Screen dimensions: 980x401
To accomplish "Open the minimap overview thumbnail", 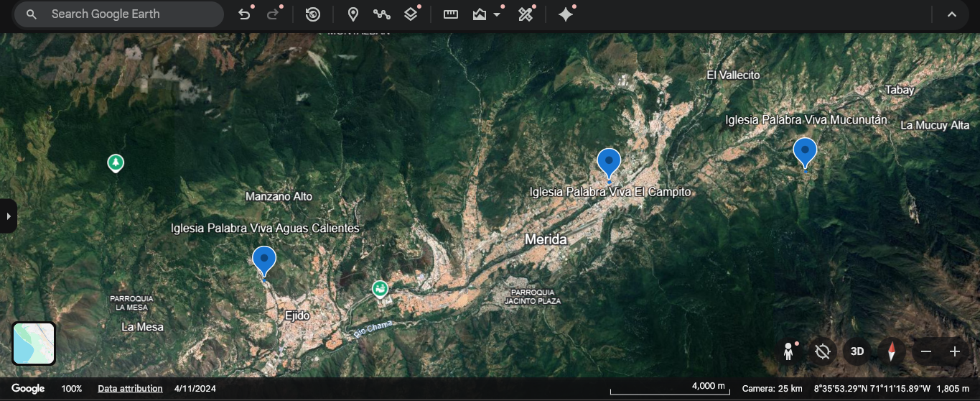I will tap(34, 344).
